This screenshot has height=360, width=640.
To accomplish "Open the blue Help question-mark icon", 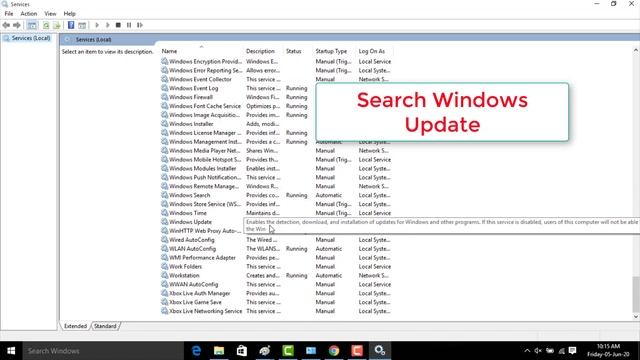I will 71,25.
